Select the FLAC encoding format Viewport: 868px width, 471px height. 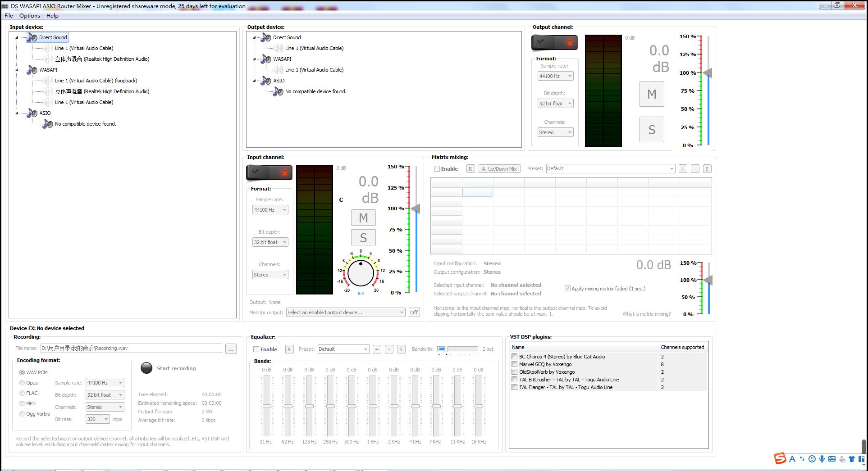(x=22, y=393)
